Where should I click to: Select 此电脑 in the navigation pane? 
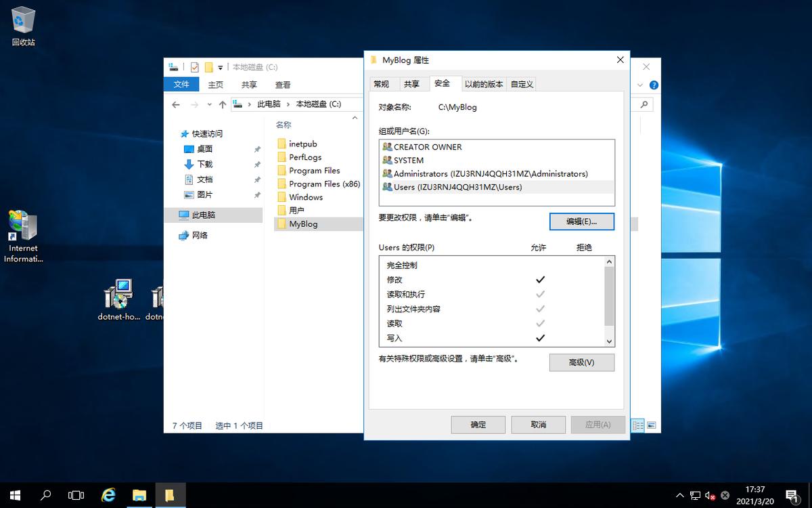(x=203, y=215)
